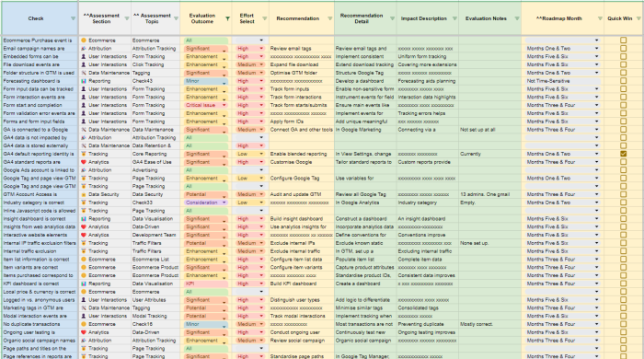
Task: Click the Analytics heart icon in the GA4 standard reports row
Action: click(x=84, y=162)
